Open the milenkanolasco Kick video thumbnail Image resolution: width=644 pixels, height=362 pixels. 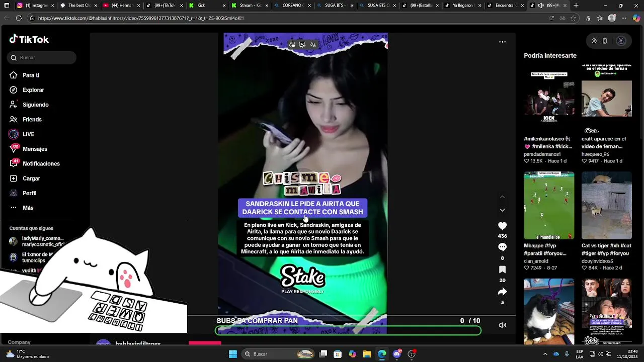point(549,98)
